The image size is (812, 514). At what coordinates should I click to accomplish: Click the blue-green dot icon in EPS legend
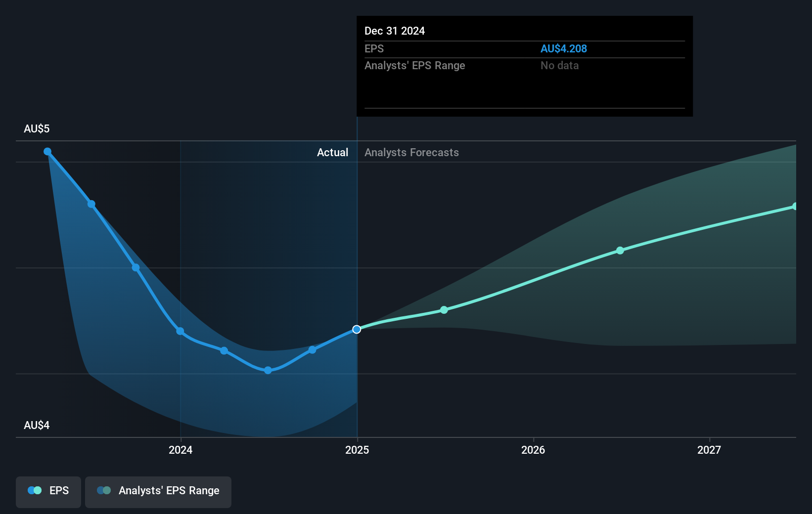point(34,490)
